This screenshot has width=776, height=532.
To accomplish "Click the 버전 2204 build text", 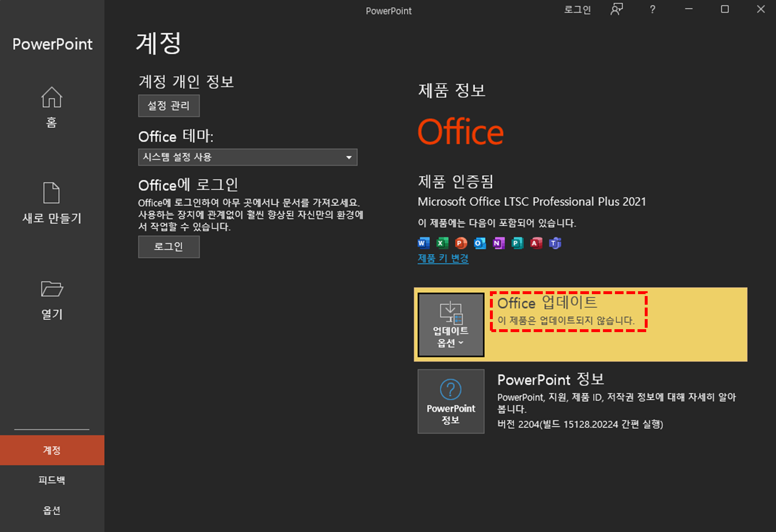I will click(580, 424).
